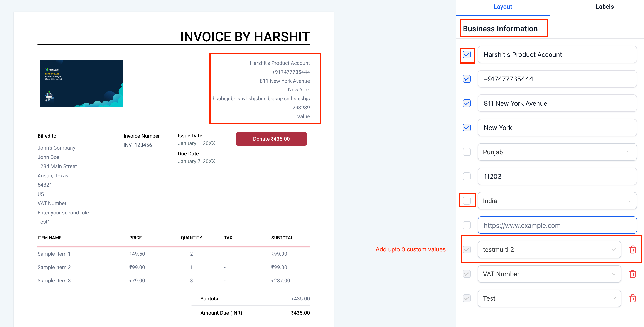This screenshot has height=327, width=644.
Task: Click the website URL input field
Action: (557, 225)
